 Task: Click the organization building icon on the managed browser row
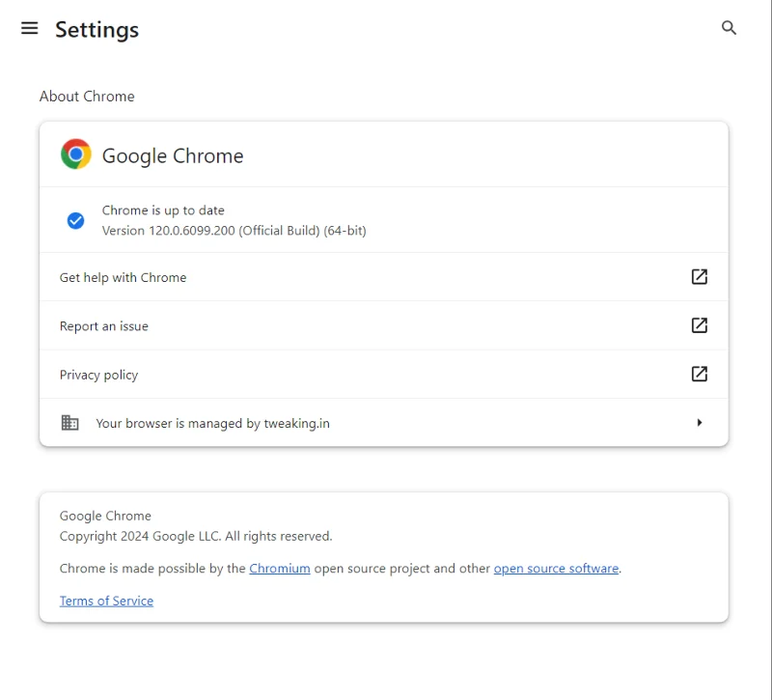(x=69, y=422)
